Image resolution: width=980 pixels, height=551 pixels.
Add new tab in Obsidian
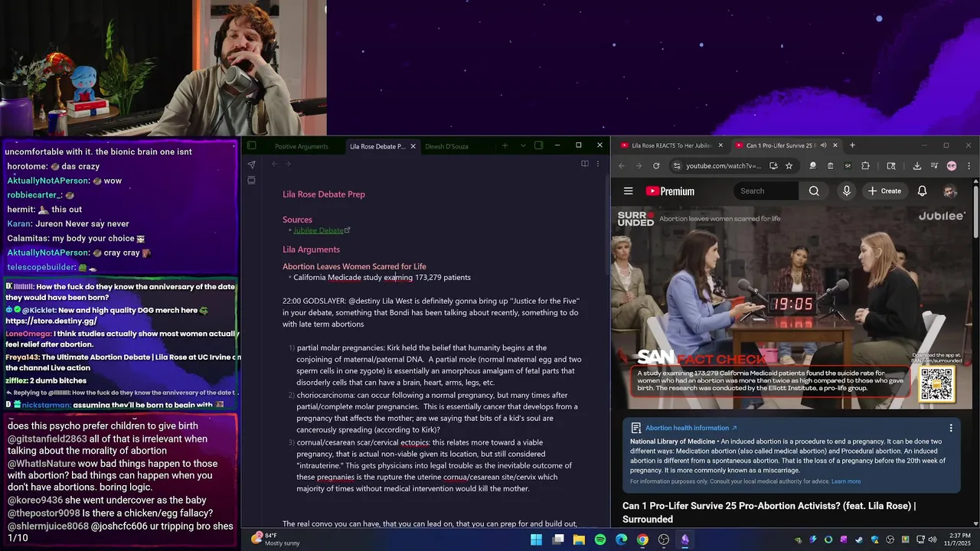coord(505,145)
